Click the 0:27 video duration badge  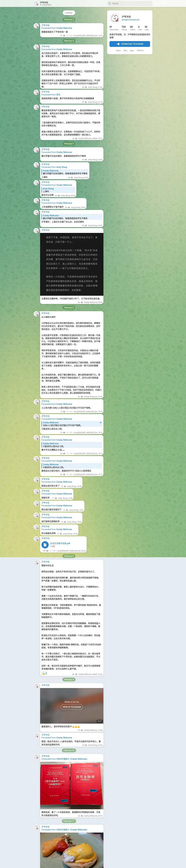(100, 721)
